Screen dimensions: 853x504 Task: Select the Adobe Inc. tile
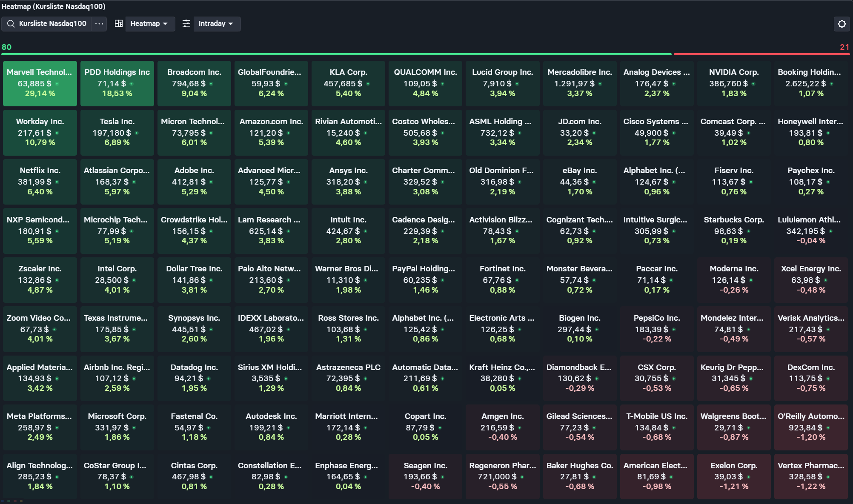[x=194, y=182]
